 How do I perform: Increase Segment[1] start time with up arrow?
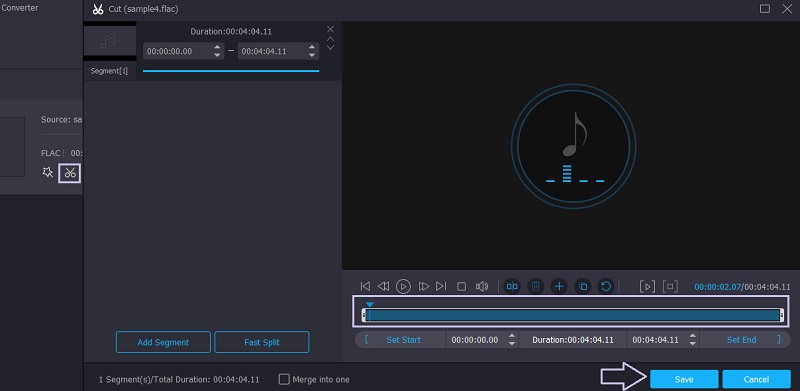click(217, 47)
